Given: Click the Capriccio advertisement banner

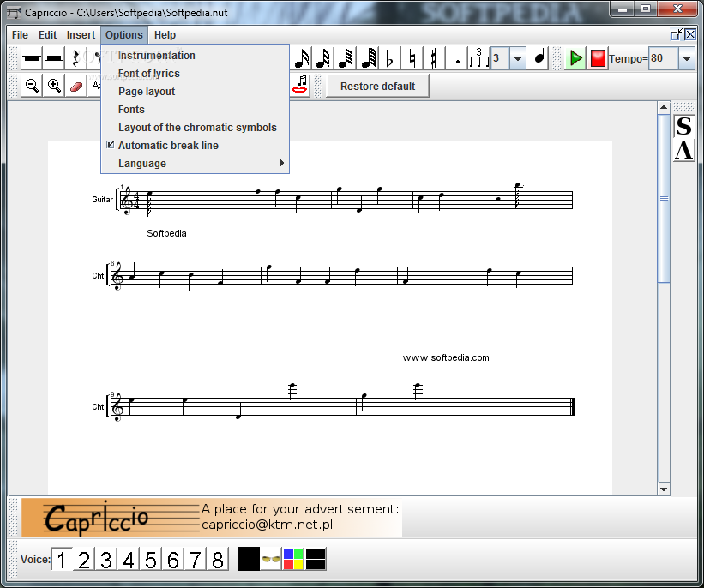Looking at the screenshot, I should 212,517.
